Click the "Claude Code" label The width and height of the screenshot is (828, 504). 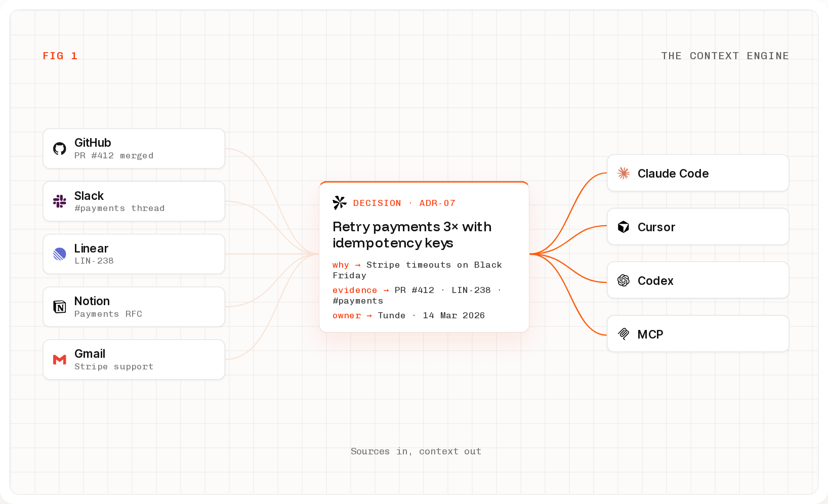673,174
